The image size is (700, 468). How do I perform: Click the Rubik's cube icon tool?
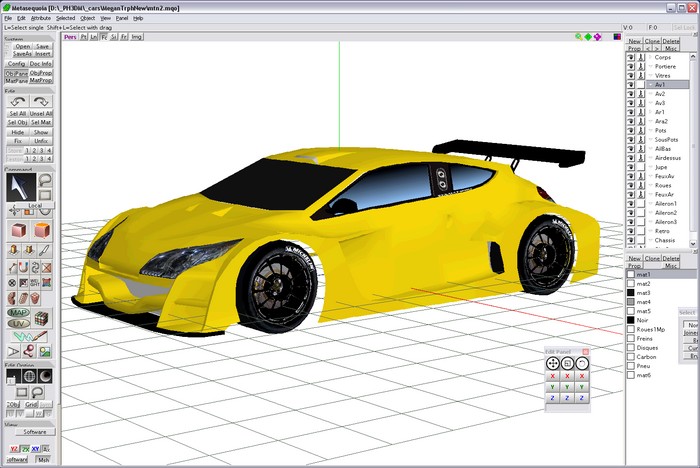(42, 318)
